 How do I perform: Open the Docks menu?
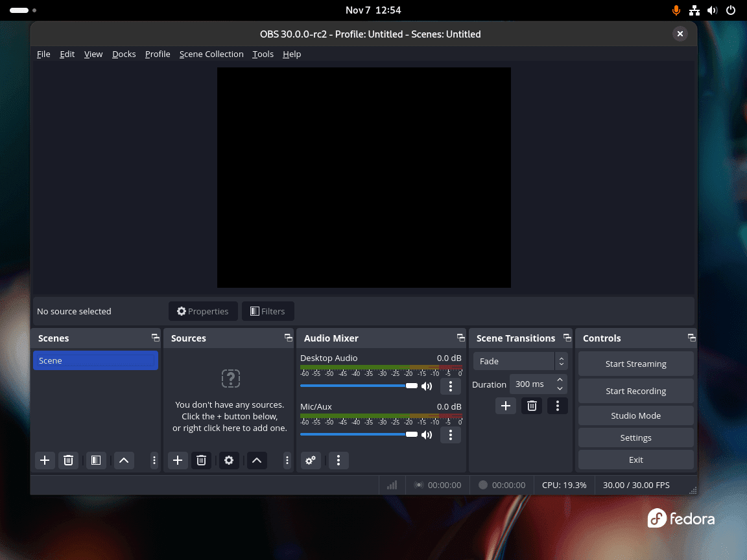coord(124,54)
